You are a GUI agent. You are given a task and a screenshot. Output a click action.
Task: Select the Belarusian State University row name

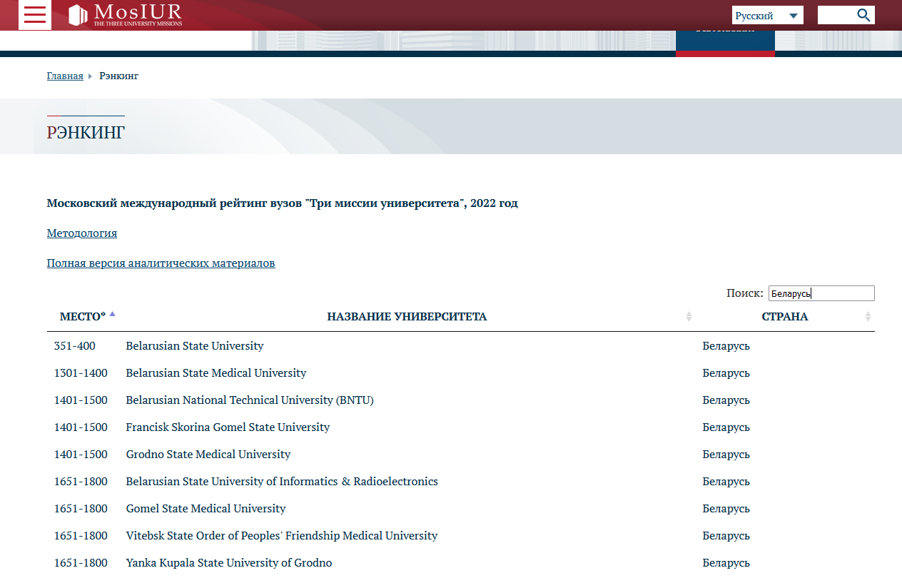click(x=195, y=346)
